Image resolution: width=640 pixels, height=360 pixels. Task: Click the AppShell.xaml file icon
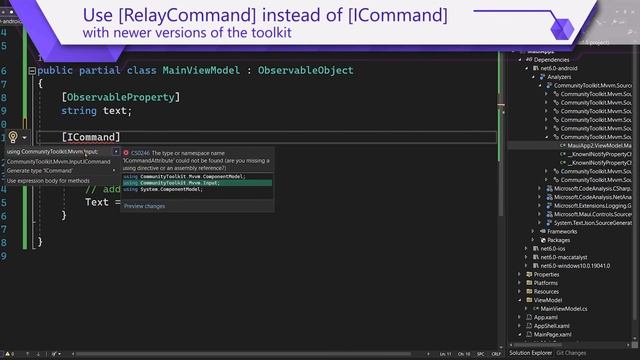pos(529,326)
